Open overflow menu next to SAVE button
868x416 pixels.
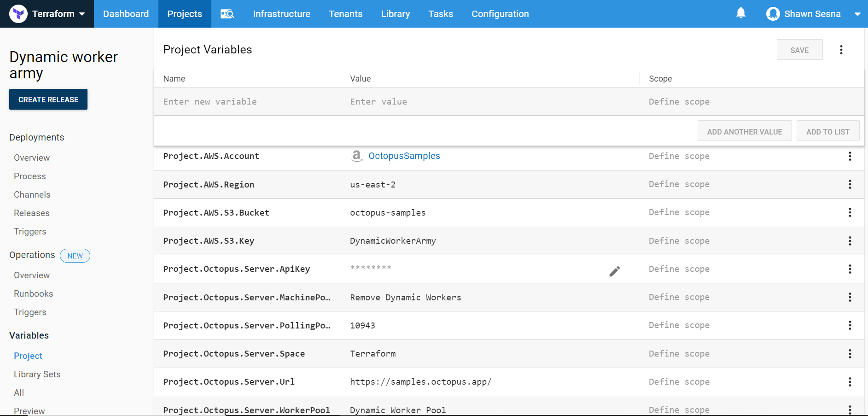841,50
